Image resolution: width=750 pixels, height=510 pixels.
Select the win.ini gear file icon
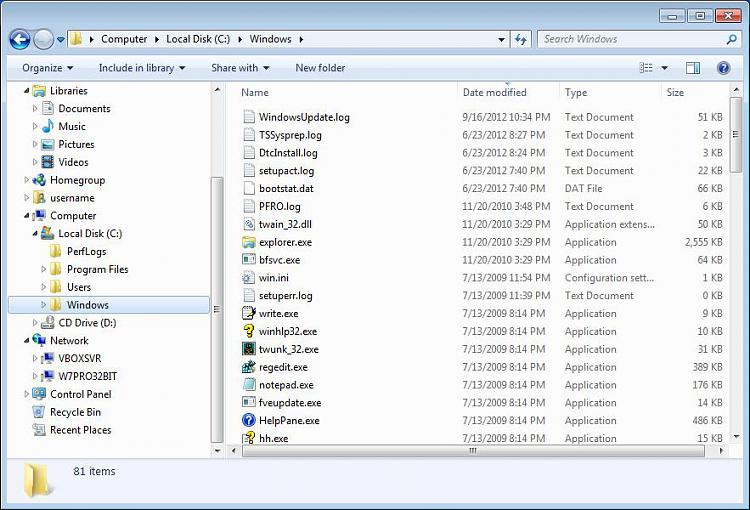pos(249,277)
